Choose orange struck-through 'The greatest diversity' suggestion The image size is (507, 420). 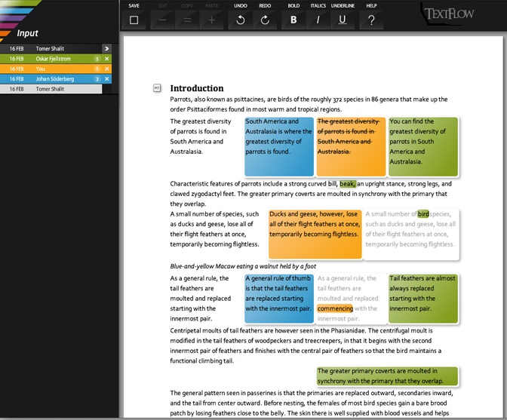pos(351,147)
